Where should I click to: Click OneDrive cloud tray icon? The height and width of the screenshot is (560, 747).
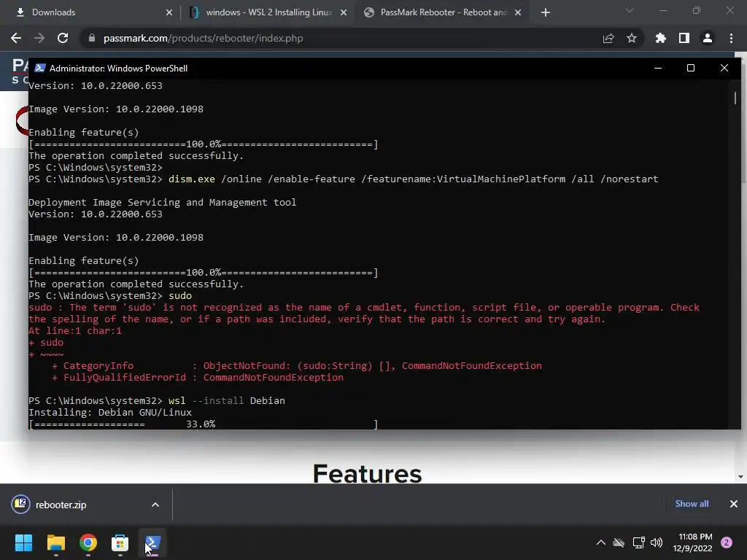[x=619, y=542]
